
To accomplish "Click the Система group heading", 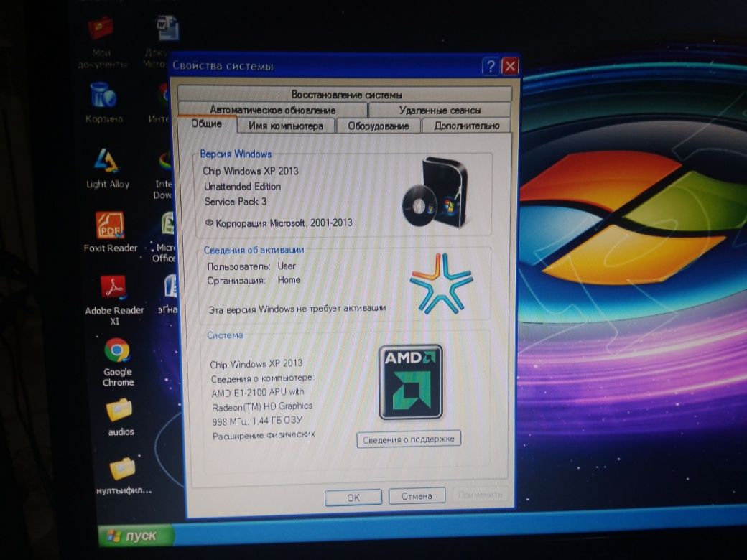I will tap(225, 335).
